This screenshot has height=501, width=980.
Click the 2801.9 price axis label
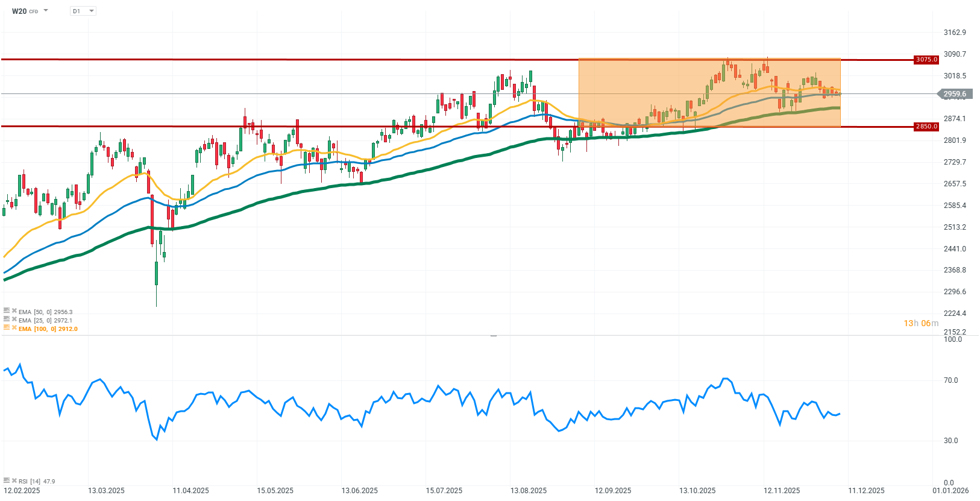[x=955, y=140]
